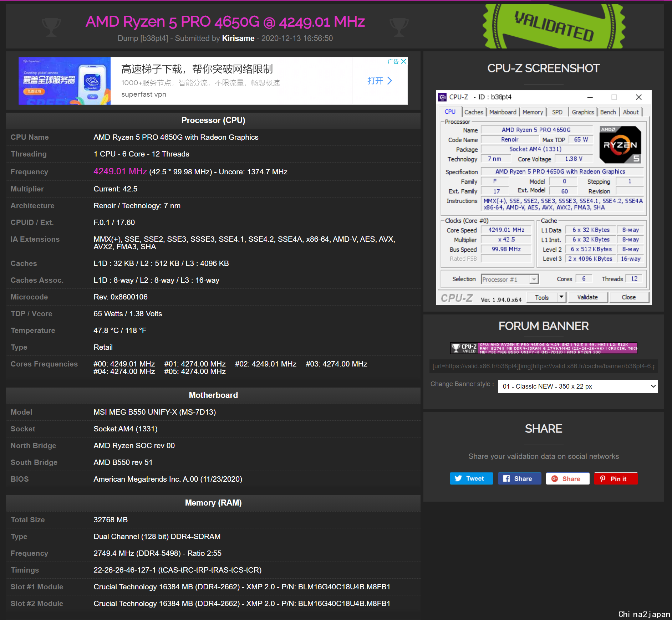Open SPD tab in CPU-Z screenshot
The width and height of the screenshot is (672, 620).
point(557,112)
